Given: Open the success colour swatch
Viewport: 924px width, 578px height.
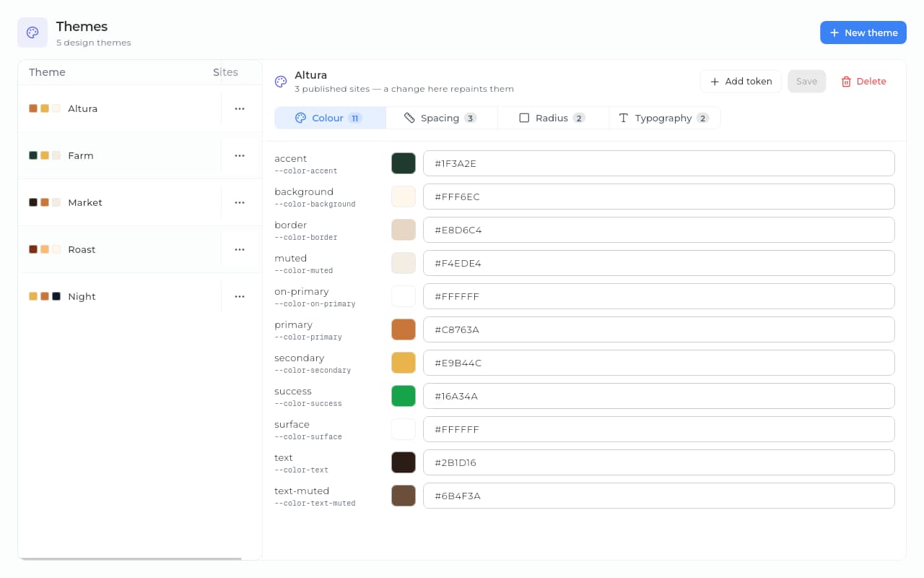Looking at the screenshot, I should (x=404, y=396).
